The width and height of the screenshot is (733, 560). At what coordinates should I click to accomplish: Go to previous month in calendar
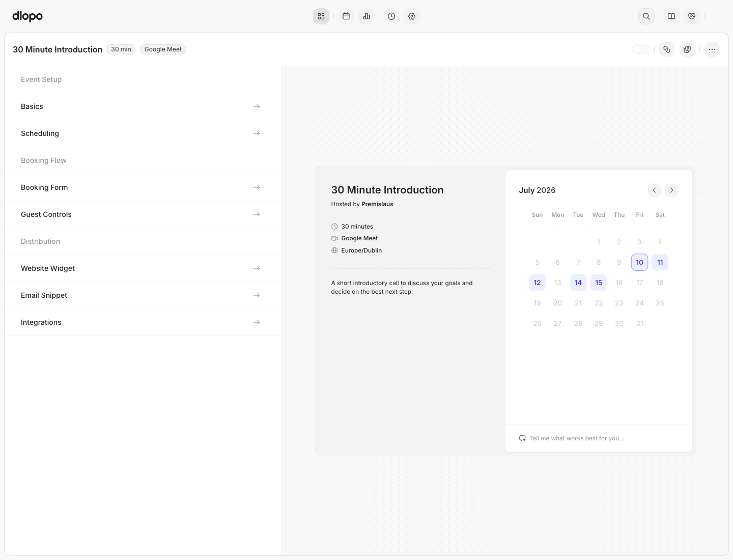point(655,190)
